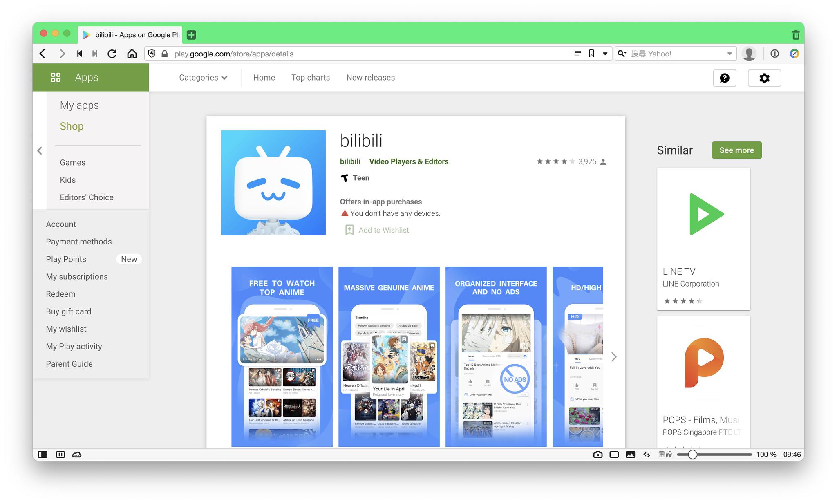Expand the Categories dropdown

203,78
